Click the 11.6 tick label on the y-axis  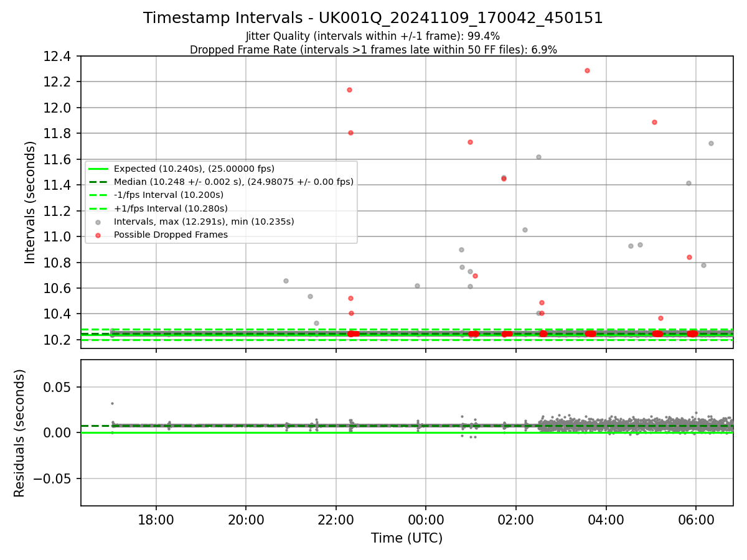click(x=59, y=159)
